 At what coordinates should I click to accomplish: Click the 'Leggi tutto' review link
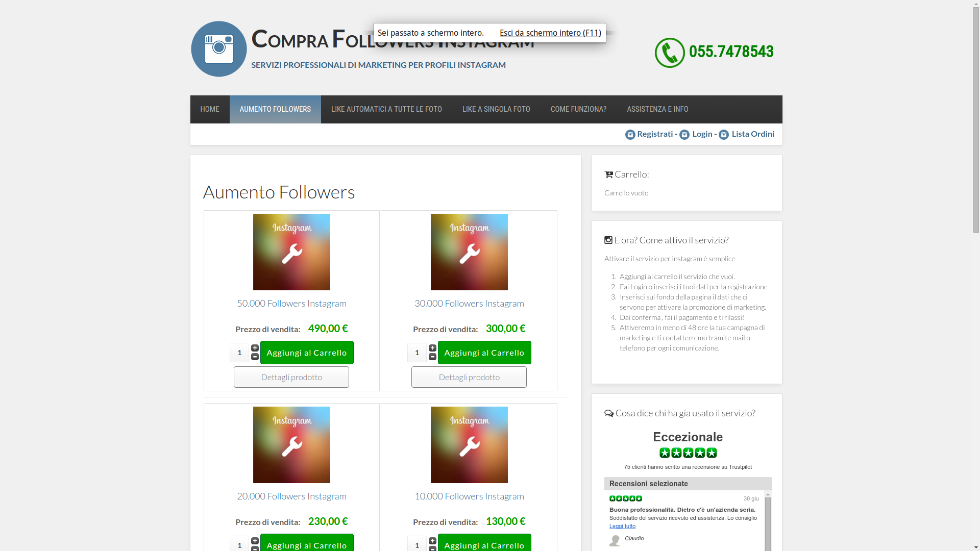[622, 526]
